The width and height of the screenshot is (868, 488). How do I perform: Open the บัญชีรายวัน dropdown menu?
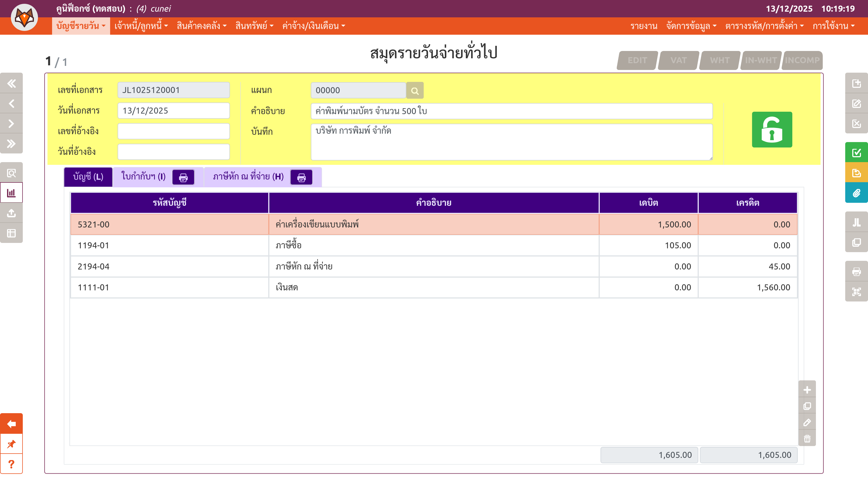[81, 26]
